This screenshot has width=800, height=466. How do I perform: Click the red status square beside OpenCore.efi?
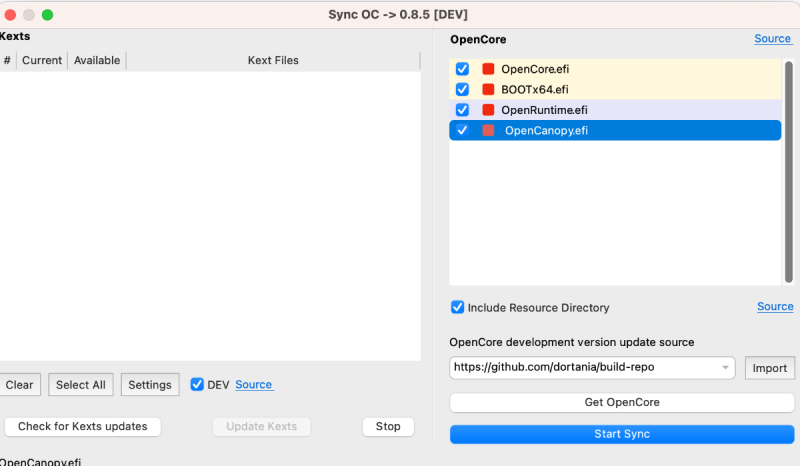[488, 69]
